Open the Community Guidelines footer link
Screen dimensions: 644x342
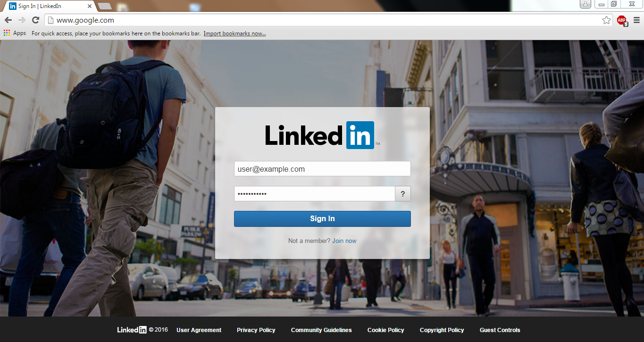[321, 330]
